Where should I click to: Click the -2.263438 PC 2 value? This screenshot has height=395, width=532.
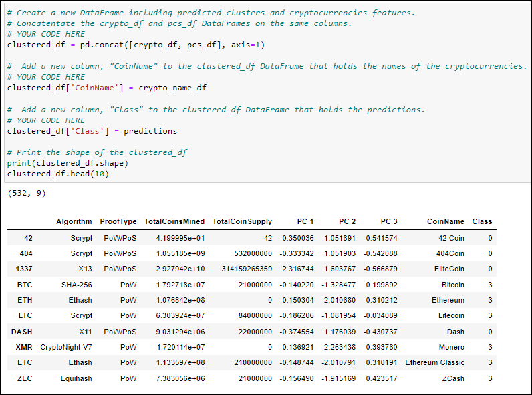tap(339, 347)
